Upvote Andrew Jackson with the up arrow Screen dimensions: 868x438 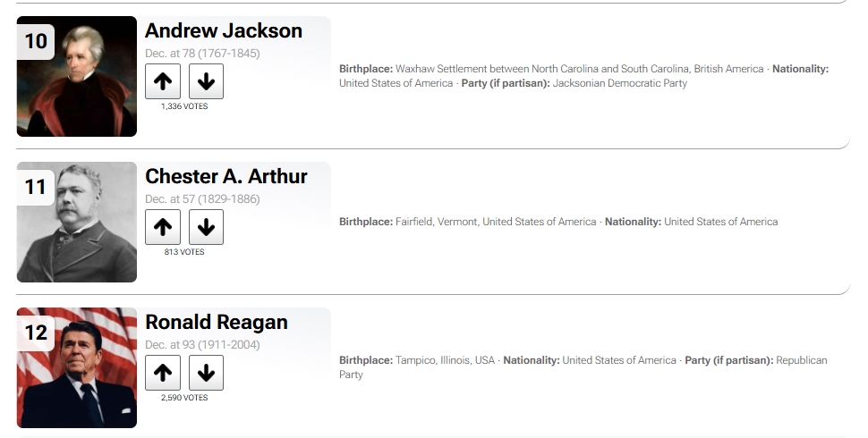point(163,81)
